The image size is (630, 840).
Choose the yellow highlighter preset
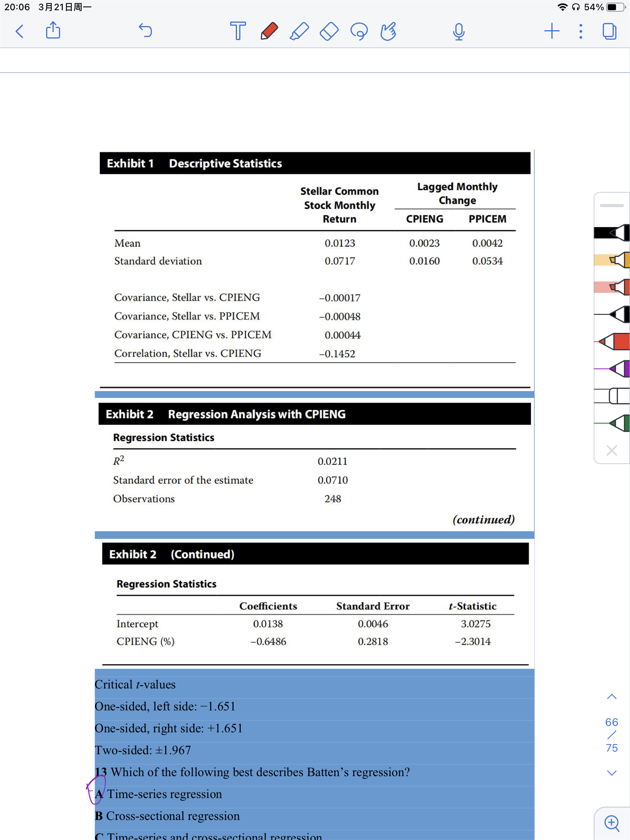(x=612, y=260)
